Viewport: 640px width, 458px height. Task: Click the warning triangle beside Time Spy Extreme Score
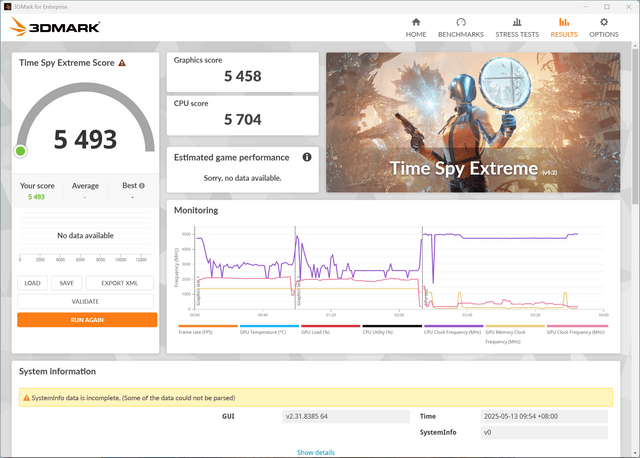pyautogui.click(x=122, y=63)
